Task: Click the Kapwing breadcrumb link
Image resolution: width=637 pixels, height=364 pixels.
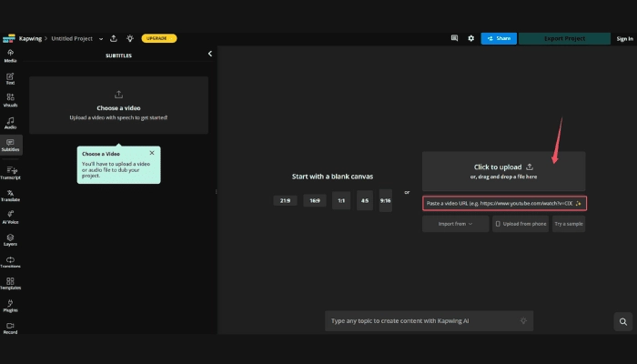Action: (x=30, y=38)
